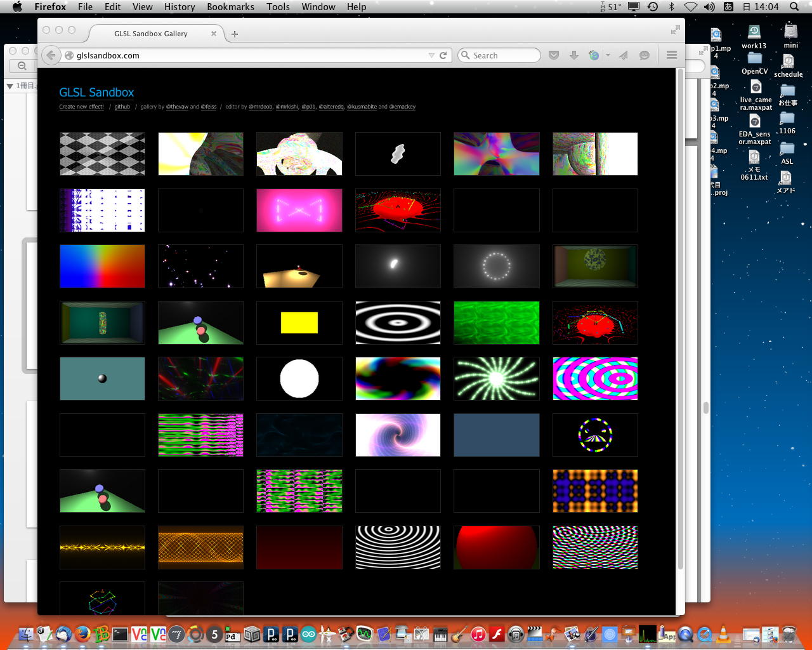Open the black-and-white checkered diamond thumbnail
The width and height of the screenshot is (812, 650).
pyautogui.click(x=102, y=154)
